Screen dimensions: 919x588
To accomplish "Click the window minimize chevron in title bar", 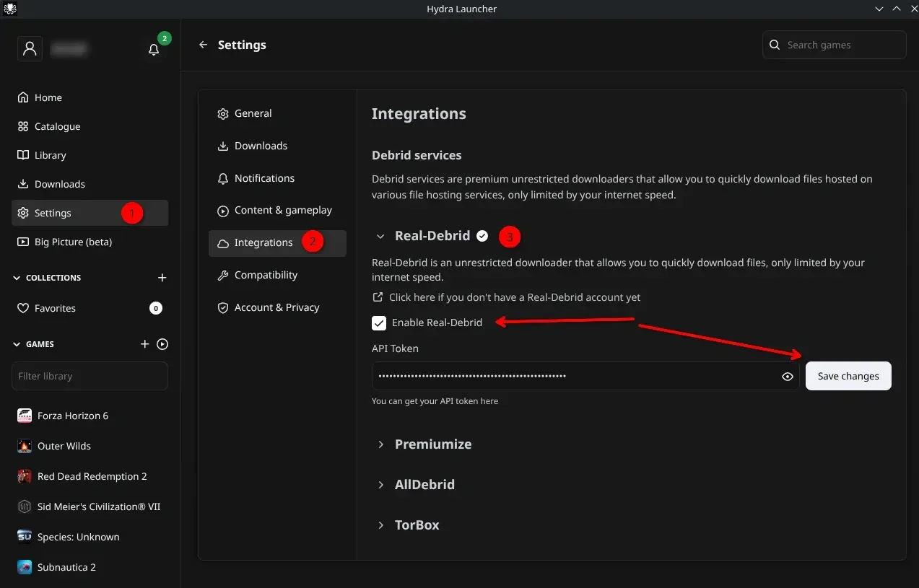I will point(879,9).
